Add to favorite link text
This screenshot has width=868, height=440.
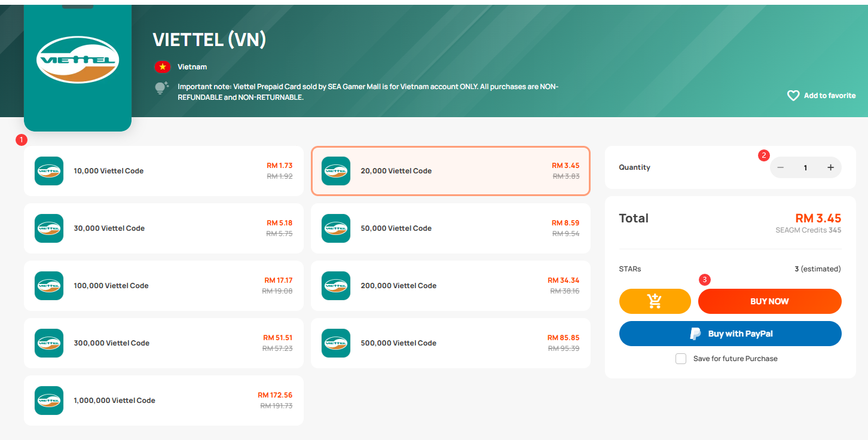point(830,96)
